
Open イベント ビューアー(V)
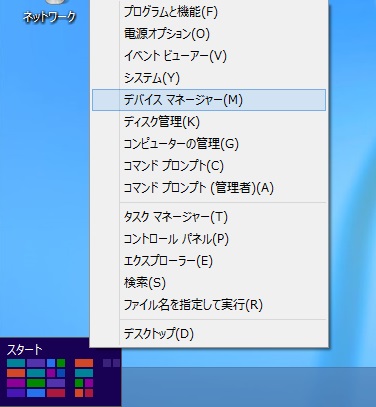click(209, 56)
